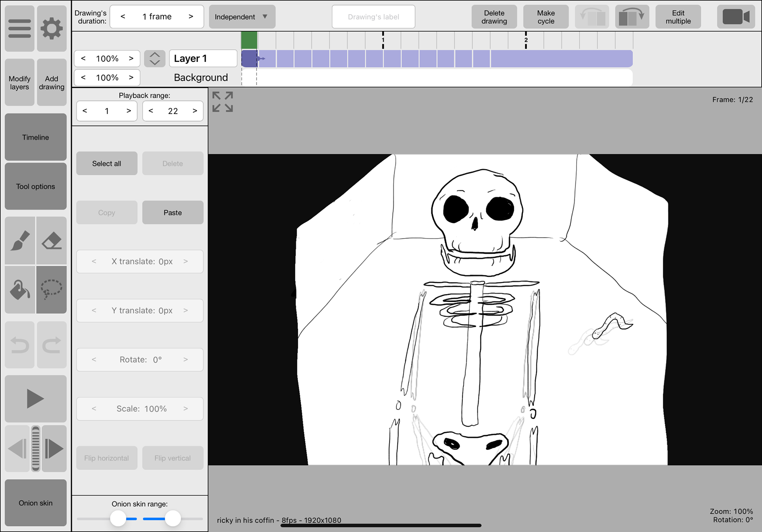Select the Brush tool
Screen dimensions: 762x532
tap(20, 240)
